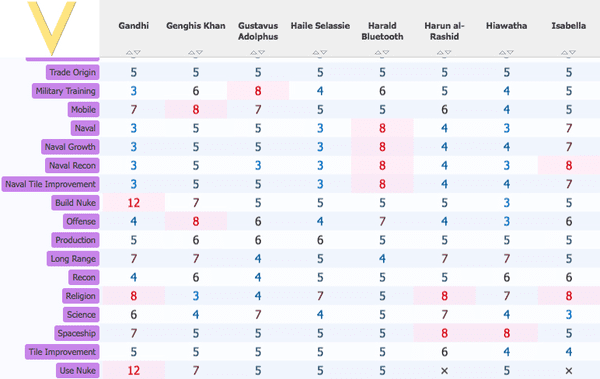The width and height of the screenshot is (600, 379).
Task: Sort Gandhi column ascending arrow
Action: (129, 52)
